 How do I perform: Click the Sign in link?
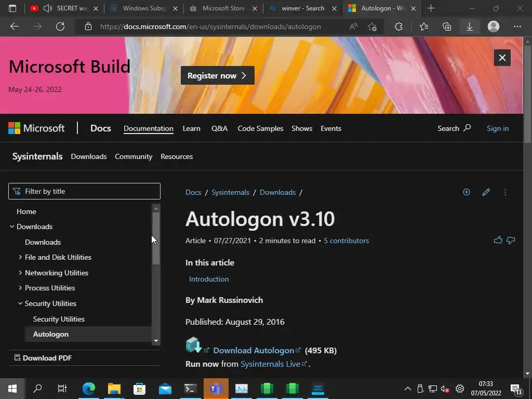(497, 128)
